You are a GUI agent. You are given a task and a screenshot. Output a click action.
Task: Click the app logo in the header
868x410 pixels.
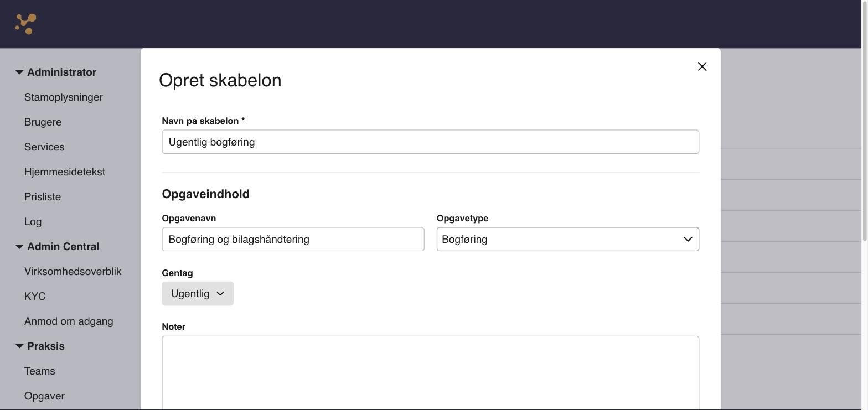26,24
